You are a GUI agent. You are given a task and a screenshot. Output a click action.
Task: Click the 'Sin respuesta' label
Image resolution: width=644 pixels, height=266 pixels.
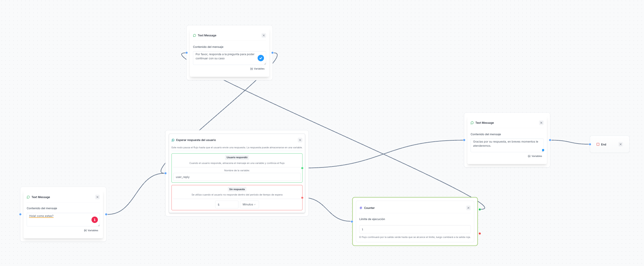(237, 189)
